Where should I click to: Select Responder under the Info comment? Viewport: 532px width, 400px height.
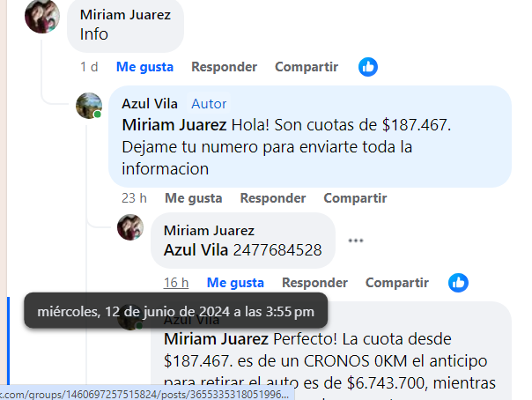point(224,67)
